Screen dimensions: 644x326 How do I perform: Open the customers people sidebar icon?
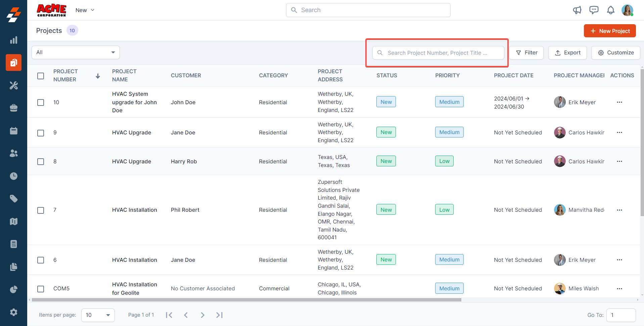click(x=13, y=153)
